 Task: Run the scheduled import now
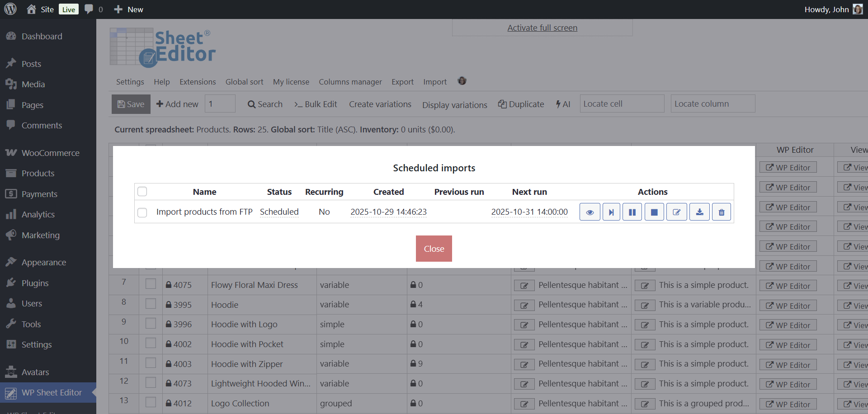pos(611,212)
